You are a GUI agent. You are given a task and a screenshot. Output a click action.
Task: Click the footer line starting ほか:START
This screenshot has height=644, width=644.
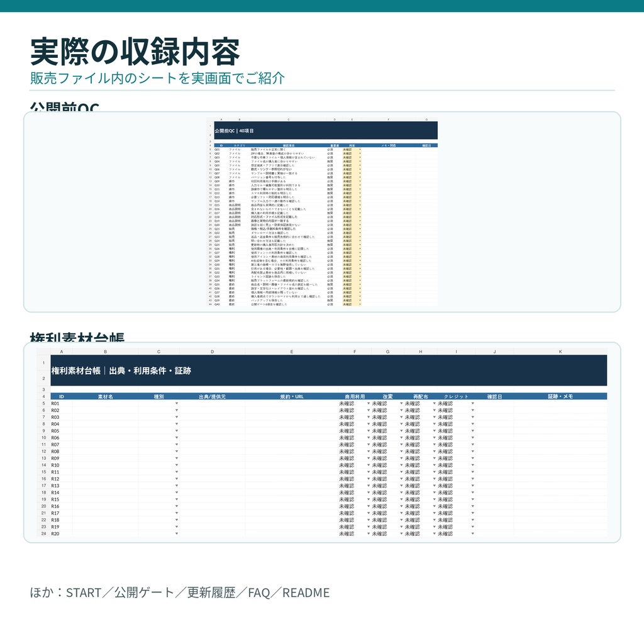[179, 592]
